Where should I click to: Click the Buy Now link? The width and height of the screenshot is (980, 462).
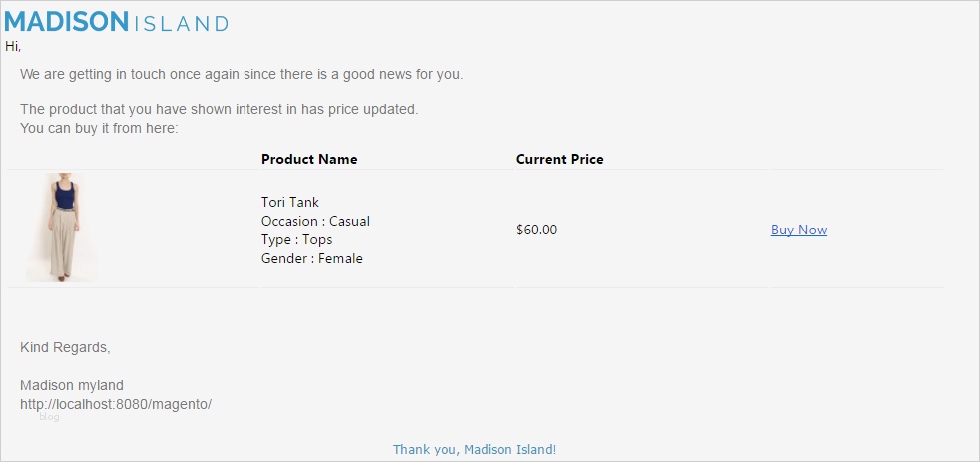coord(798,230)
